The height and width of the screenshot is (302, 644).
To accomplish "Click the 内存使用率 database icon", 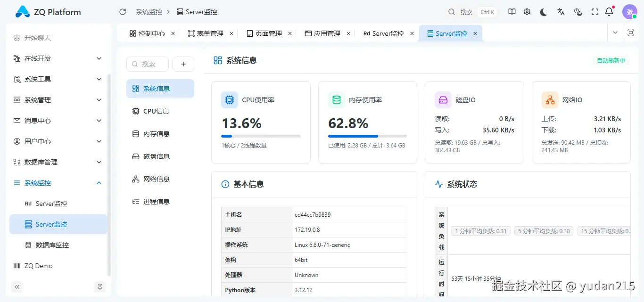I will point(337,100).
